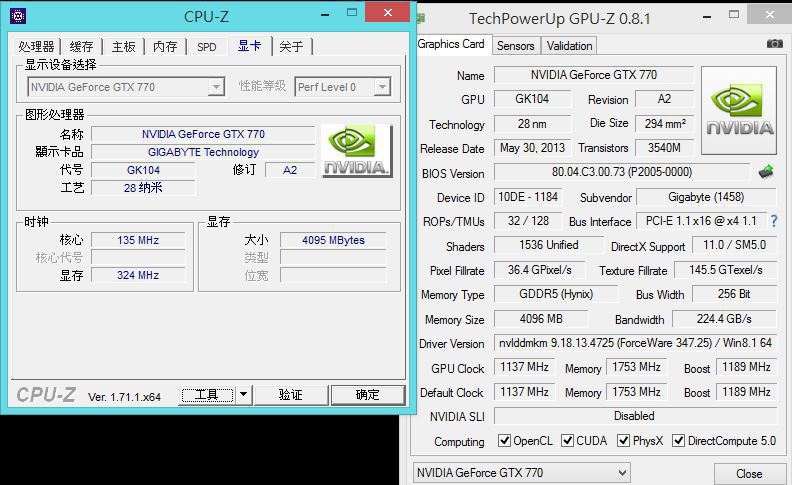Open the Sensors tab

516,46
